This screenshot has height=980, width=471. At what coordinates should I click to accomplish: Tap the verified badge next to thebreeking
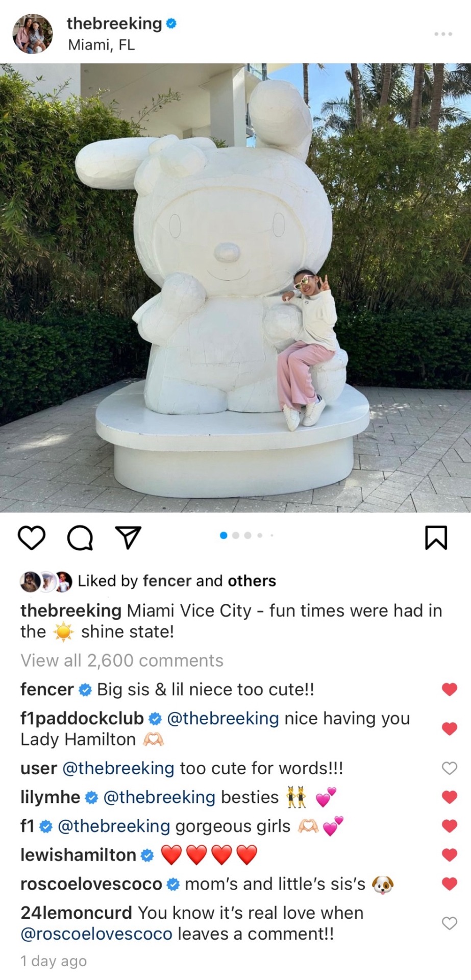point(171,23)
